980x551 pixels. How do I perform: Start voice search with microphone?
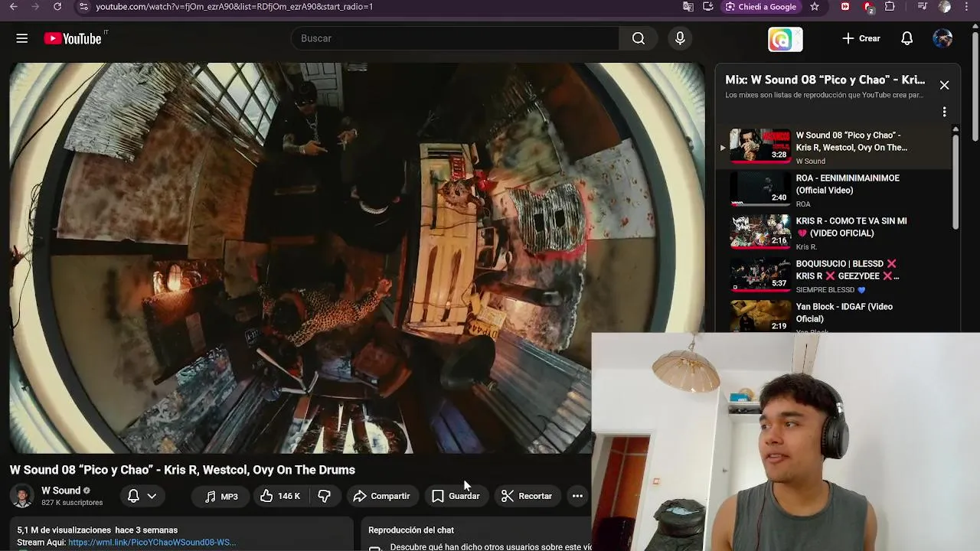(680, 38)
